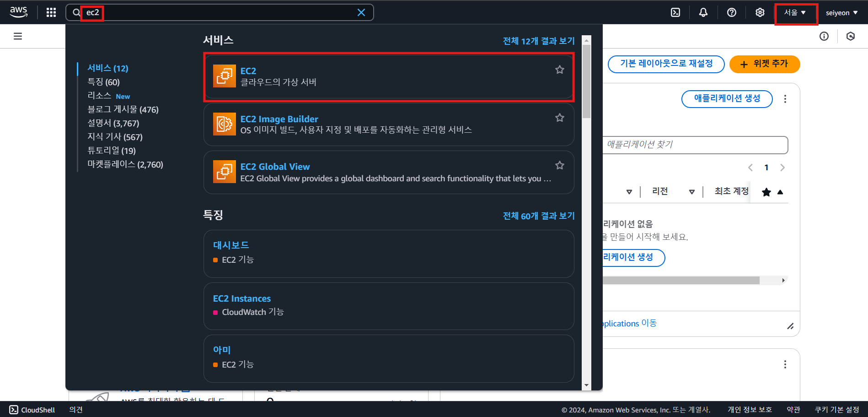Click the applications widget resize handle icon

point(790,326)
